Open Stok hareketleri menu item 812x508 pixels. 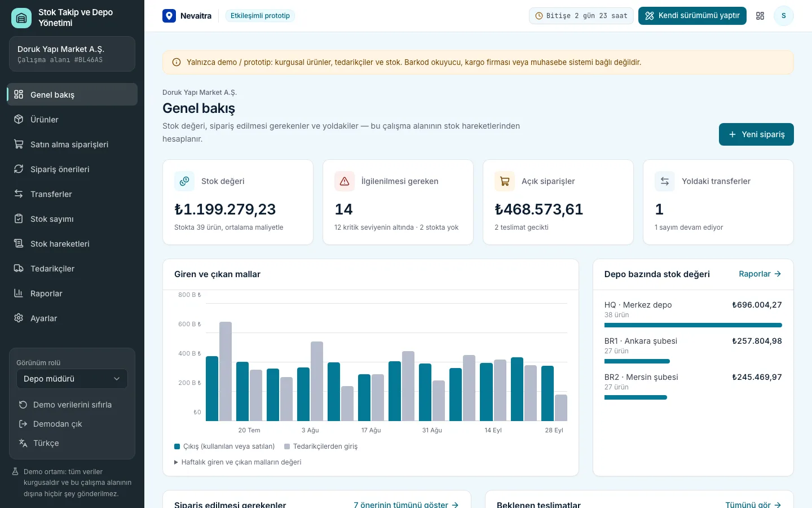click(72, 244)
